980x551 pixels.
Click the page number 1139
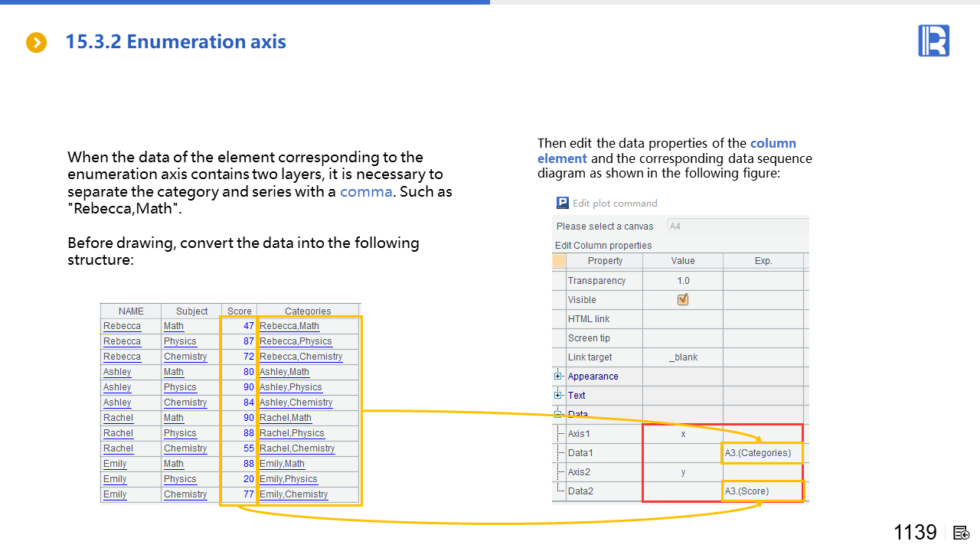tap(915, 533)
